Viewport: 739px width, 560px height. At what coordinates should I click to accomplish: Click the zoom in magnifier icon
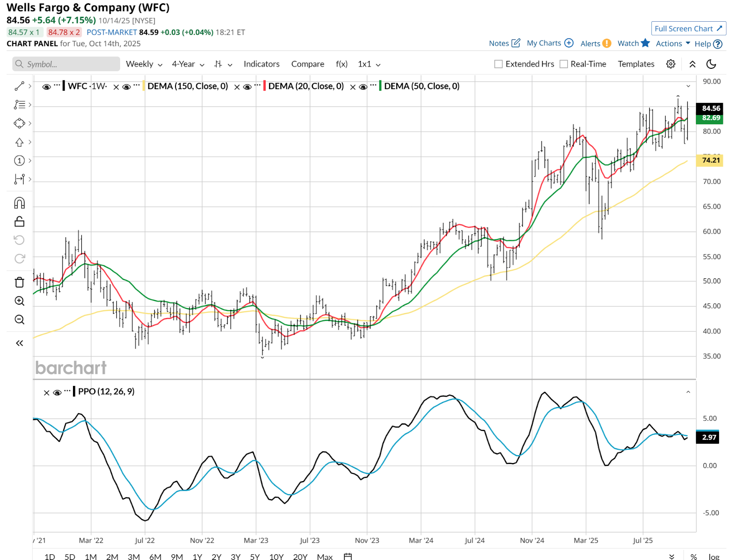[19, 301]
